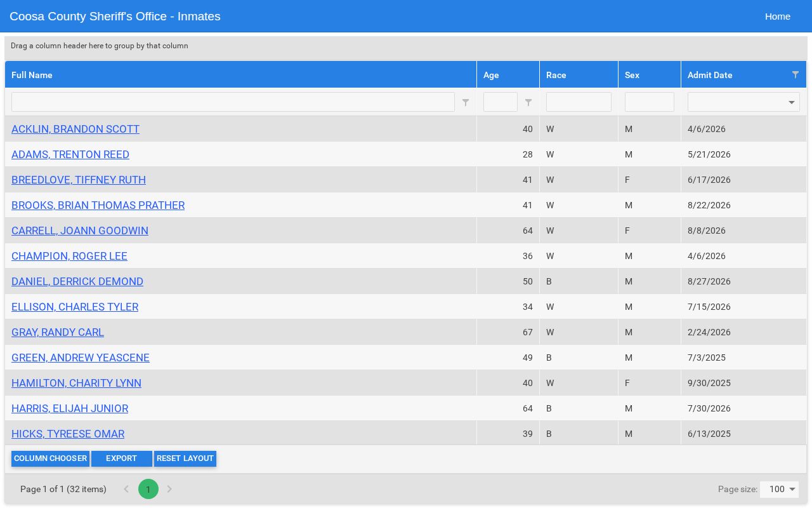Focus the Full Name filter field
The height and width of the screenshot is (508, 812).
(233, 102)
